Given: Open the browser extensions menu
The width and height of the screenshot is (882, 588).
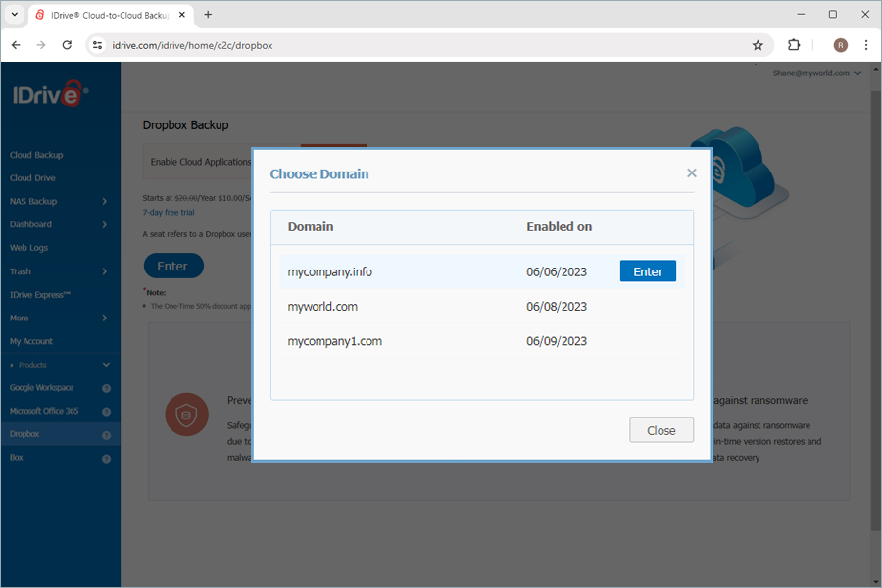Looking at the screenshot, I should (x=794, y=45).
